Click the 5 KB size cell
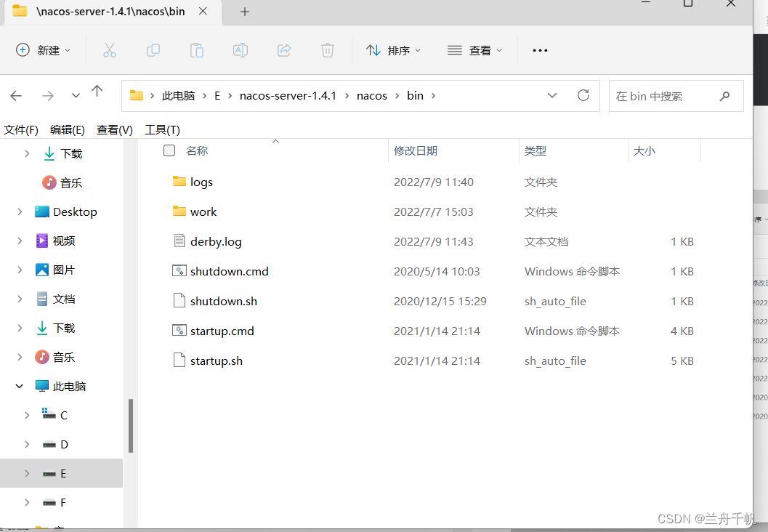The height and width of the screenshot is (532, 768). (x=682, y=361)
